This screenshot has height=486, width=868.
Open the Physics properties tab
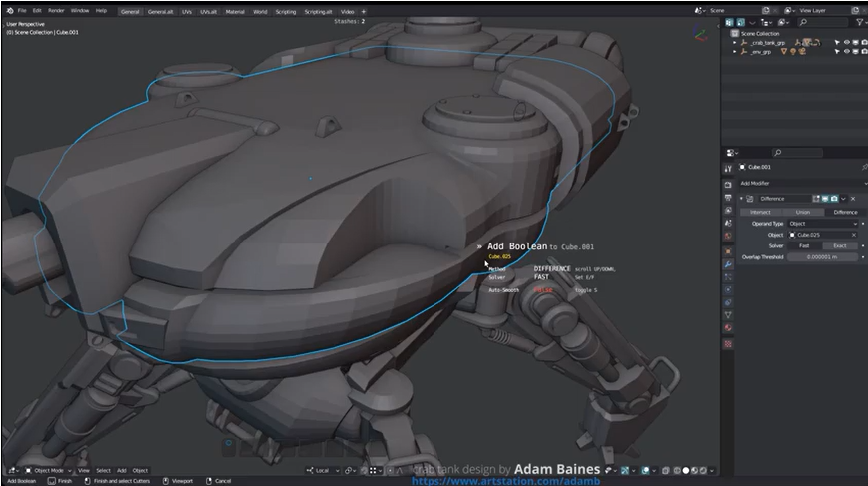click(728, 289)
